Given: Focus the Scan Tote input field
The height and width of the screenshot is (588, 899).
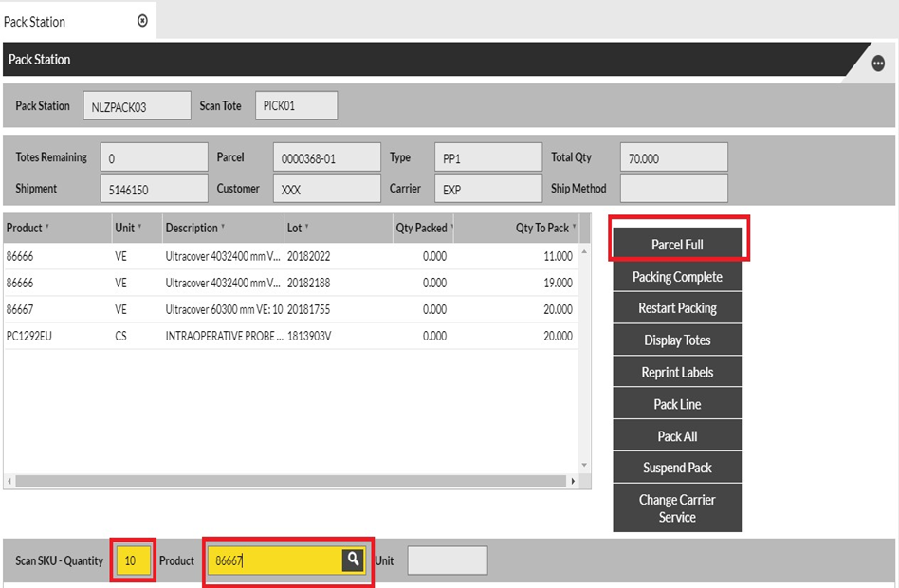Looking at the screenshot, I should (296, 106).
